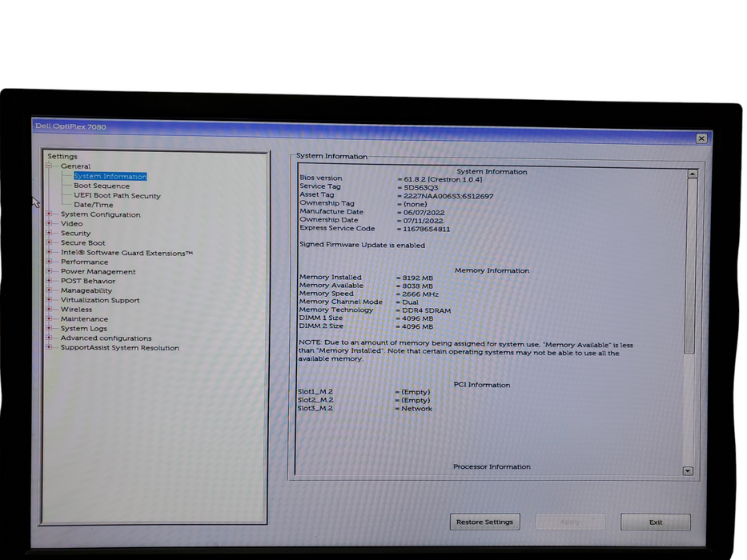This screenshot has height=560, width=747.
Task: Click the greyed-out Apply button
Action: coord(570,522)
